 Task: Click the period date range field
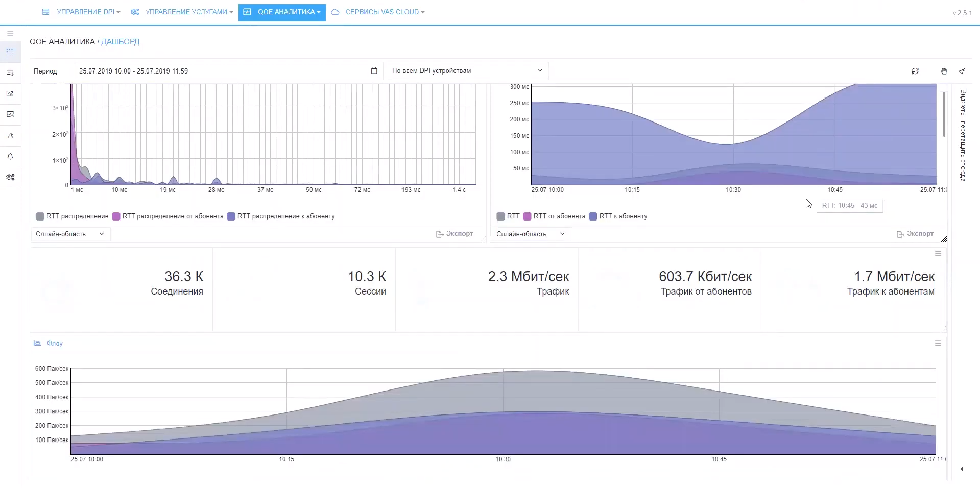228,71
